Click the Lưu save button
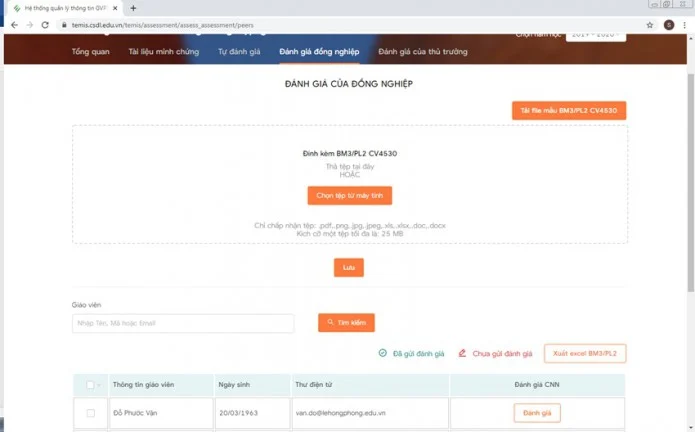The height and width of the screenshot is (432, 695). [x=349, y=268]
